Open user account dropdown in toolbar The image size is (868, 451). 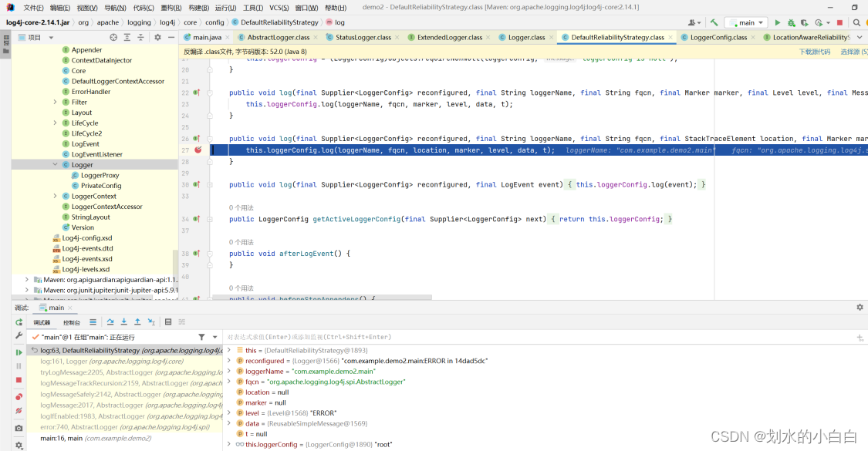pyautogui.click(x=694, y=22)
